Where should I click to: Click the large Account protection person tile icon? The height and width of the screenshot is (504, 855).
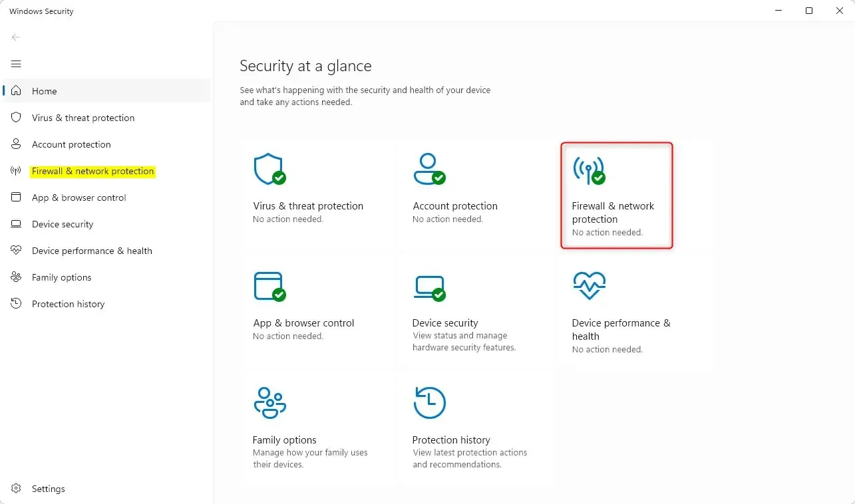tap(429, 170)
